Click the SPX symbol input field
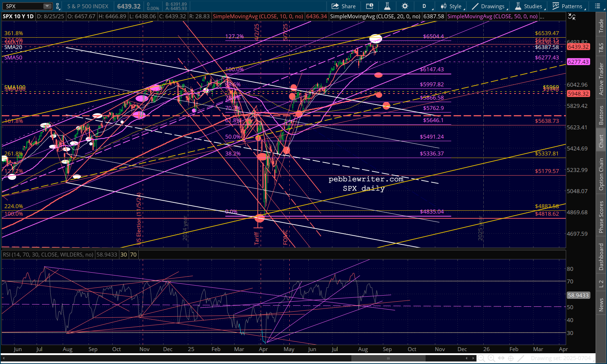Screen dimensions: 607x364 point(23,6)
